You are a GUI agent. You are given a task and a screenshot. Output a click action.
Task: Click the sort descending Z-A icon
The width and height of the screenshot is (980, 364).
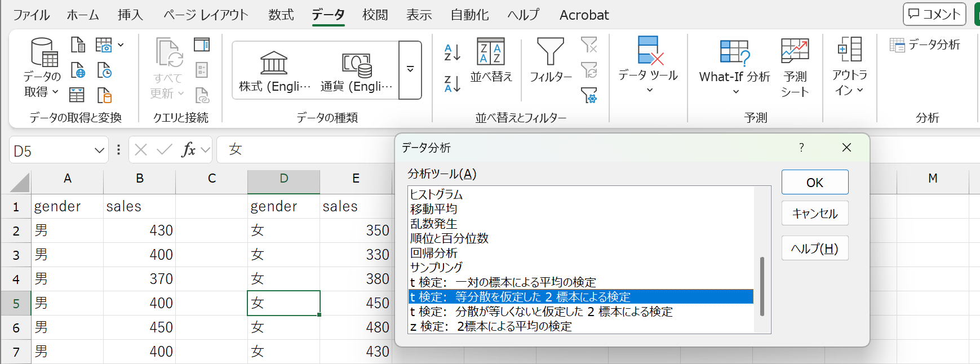click(x=452, y=84)
